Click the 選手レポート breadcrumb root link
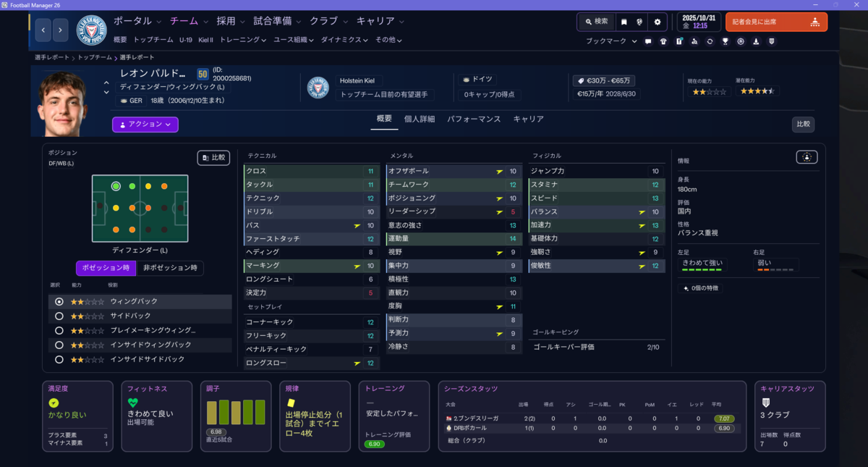Viewport: 868px width, 467px height. coord(52,57)
